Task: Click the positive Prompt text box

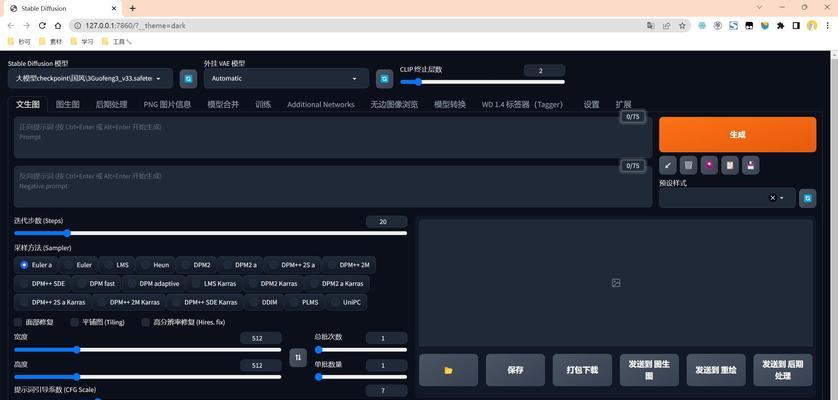Action: 333,137
